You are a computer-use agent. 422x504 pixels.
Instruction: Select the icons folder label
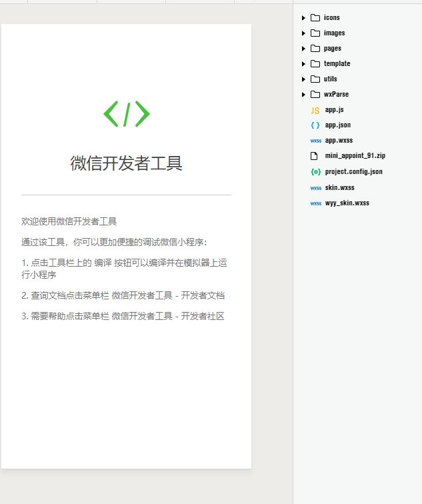(332, 18)
